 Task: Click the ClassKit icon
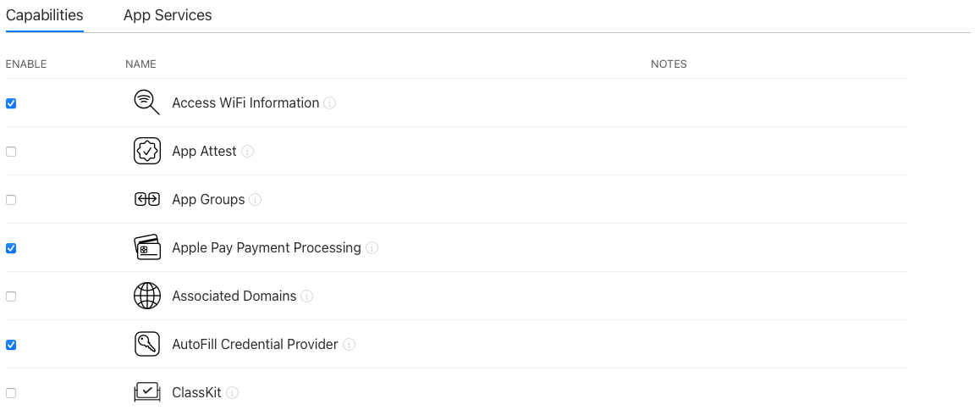(147, 392)
